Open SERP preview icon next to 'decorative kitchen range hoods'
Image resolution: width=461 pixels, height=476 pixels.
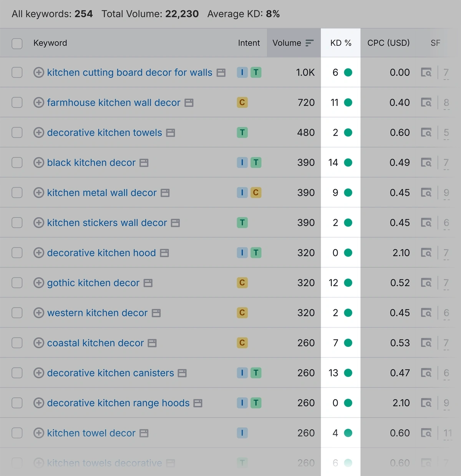[x=198, y=403]
